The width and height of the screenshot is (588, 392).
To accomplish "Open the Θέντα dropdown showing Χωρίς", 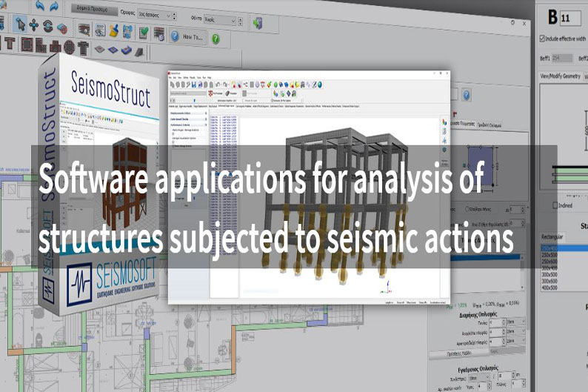I will [x=220, y=20].
